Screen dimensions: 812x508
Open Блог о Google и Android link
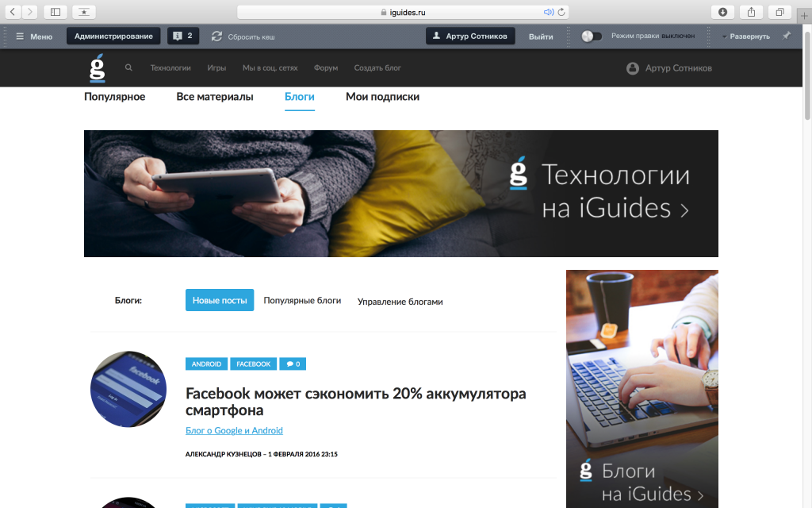coord(234,430)
